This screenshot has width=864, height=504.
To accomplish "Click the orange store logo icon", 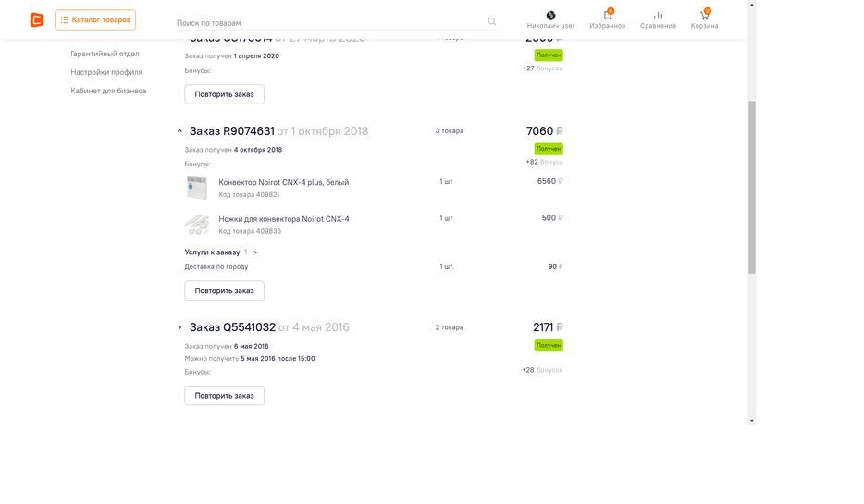I will 37,19.
